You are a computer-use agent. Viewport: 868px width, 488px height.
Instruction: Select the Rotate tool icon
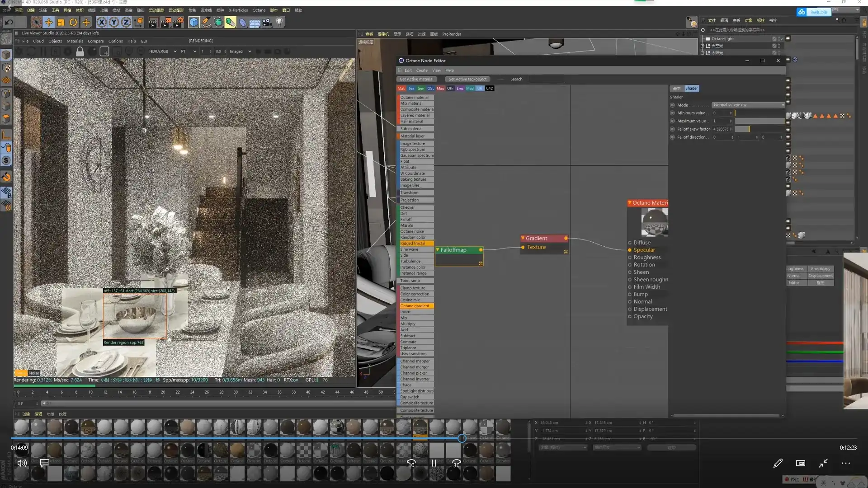pos(73,22)
